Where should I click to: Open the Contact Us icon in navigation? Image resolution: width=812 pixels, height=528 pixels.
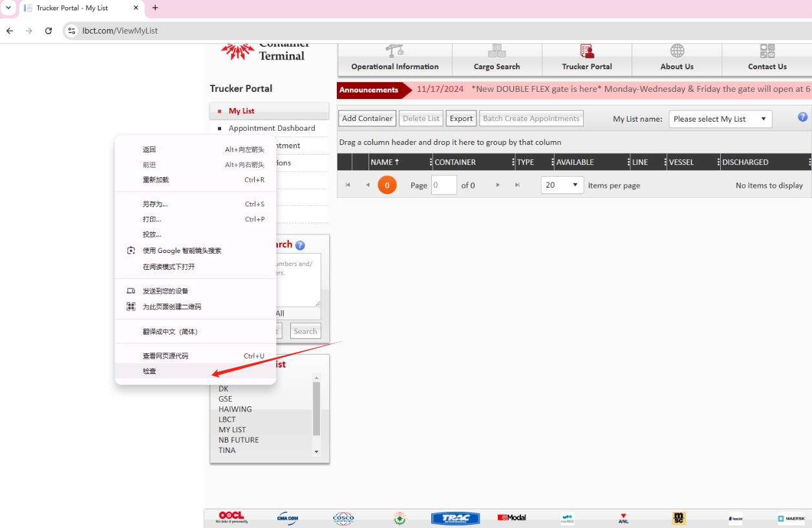point(767,51)
